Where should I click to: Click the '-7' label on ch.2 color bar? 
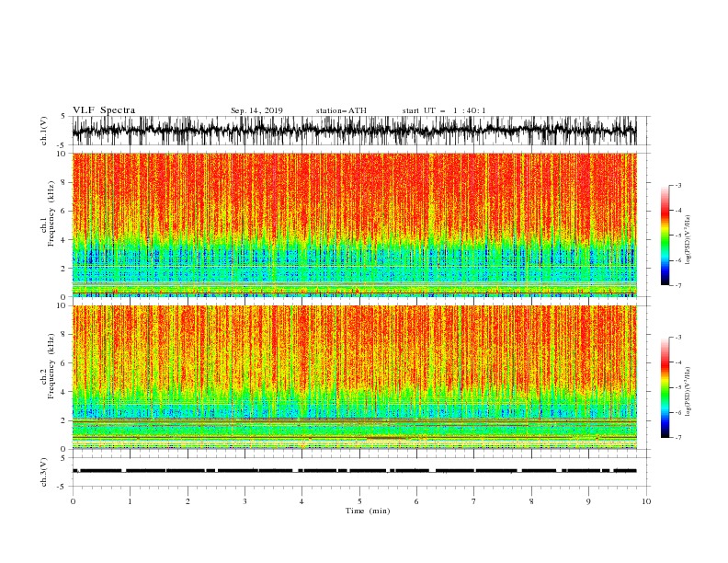click(678, 437)
